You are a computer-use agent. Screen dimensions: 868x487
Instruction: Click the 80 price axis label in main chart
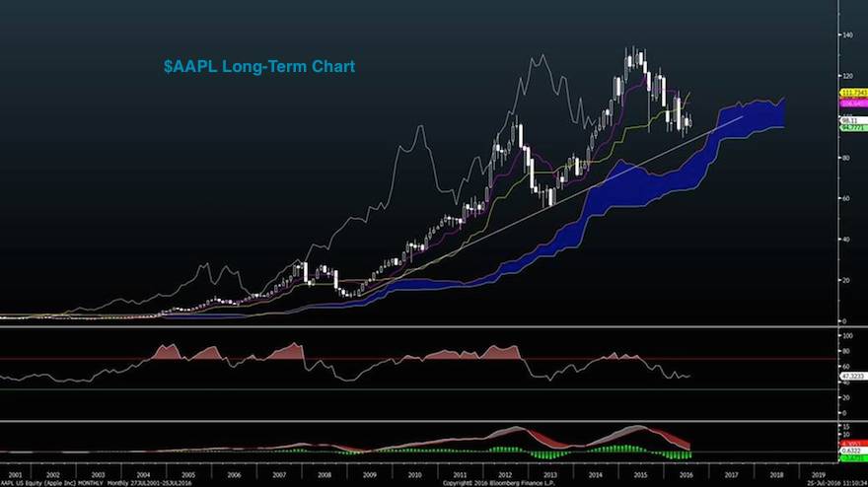click(846, 158)
